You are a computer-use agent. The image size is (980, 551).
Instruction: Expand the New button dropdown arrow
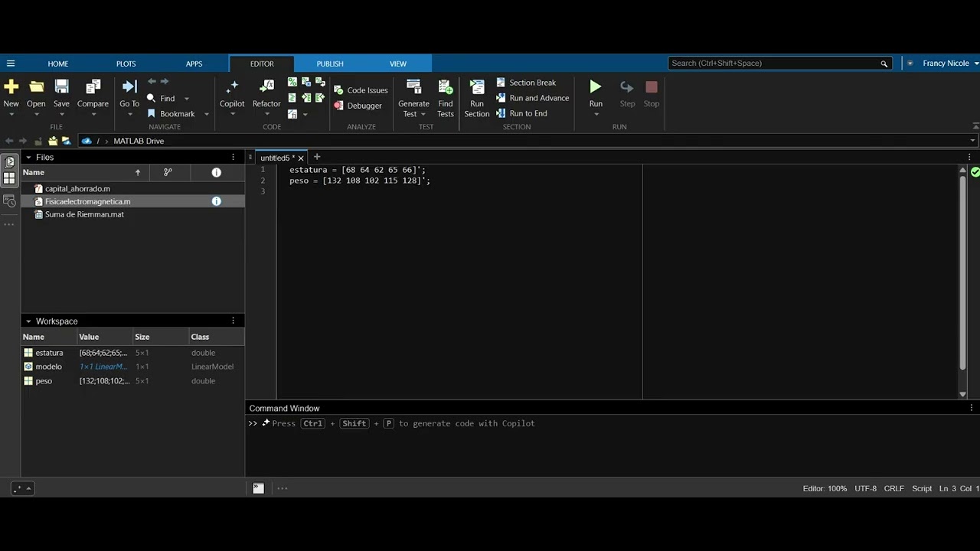[x=11, y=114]
